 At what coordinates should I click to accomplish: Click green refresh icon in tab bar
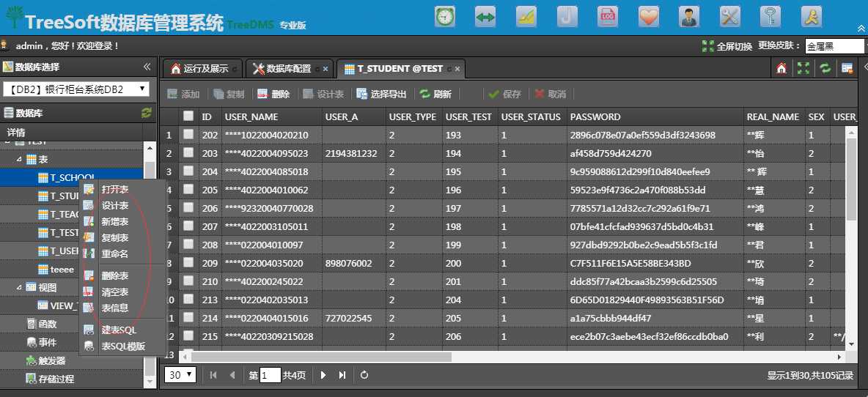coord(825,68)
